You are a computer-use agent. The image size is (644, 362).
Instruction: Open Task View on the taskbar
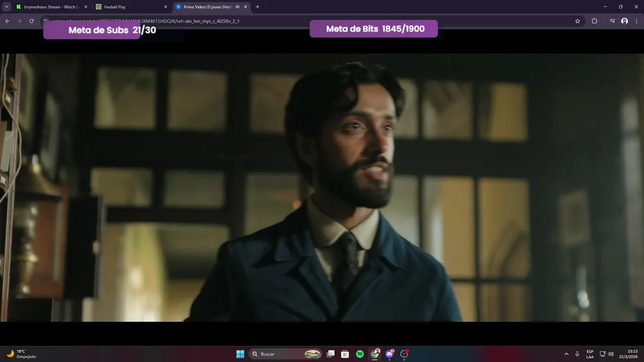[331, 354]
